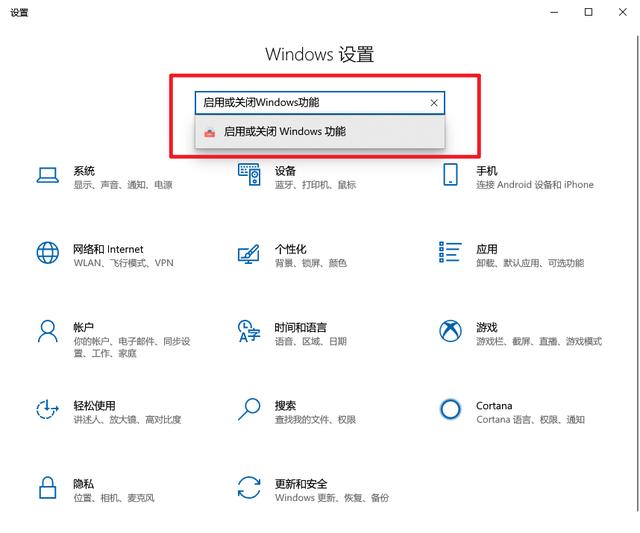Open the 搜索 category title
Screen dimensions: 640x533
click(285, 405)
